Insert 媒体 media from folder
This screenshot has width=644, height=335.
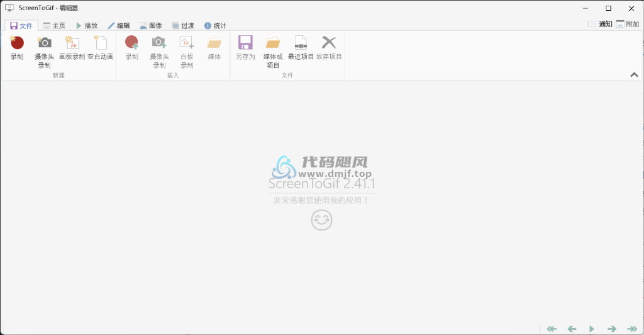coord(214,48)
